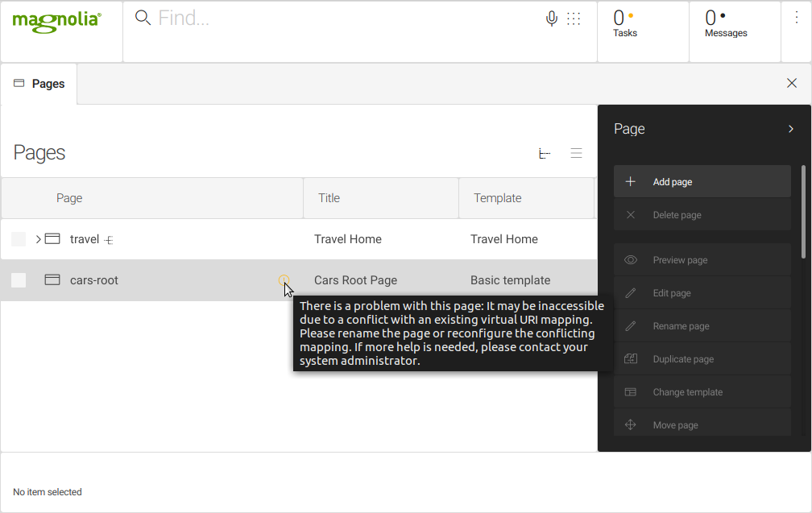Image resolution: width=812 pixels, height=513 pixels.
Task: Click the plus icon for Add page
Action: (x=630, y=182)
